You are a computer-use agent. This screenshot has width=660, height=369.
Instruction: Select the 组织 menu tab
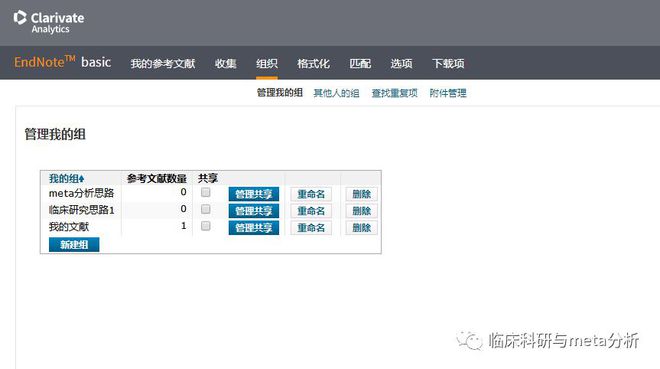267,64
